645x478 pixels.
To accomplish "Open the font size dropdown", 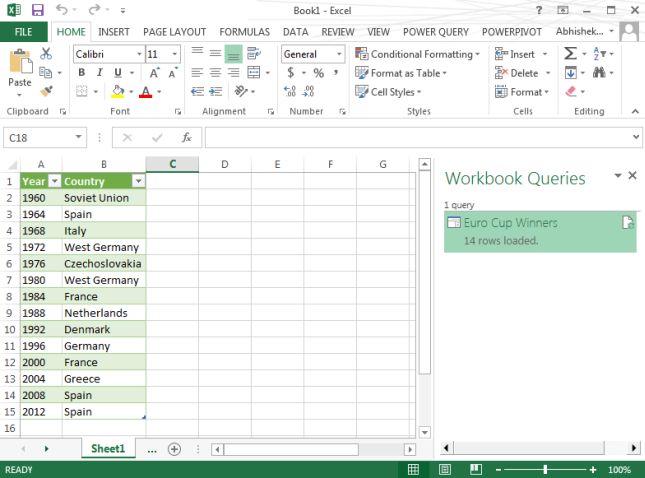I will 175,54.
